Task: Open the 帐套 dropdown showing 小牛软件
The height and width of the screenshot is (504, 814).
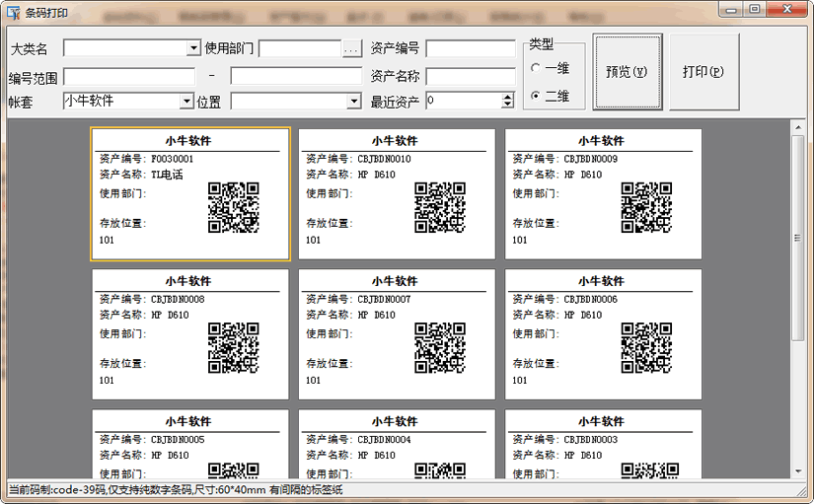Action: point(186,102)
